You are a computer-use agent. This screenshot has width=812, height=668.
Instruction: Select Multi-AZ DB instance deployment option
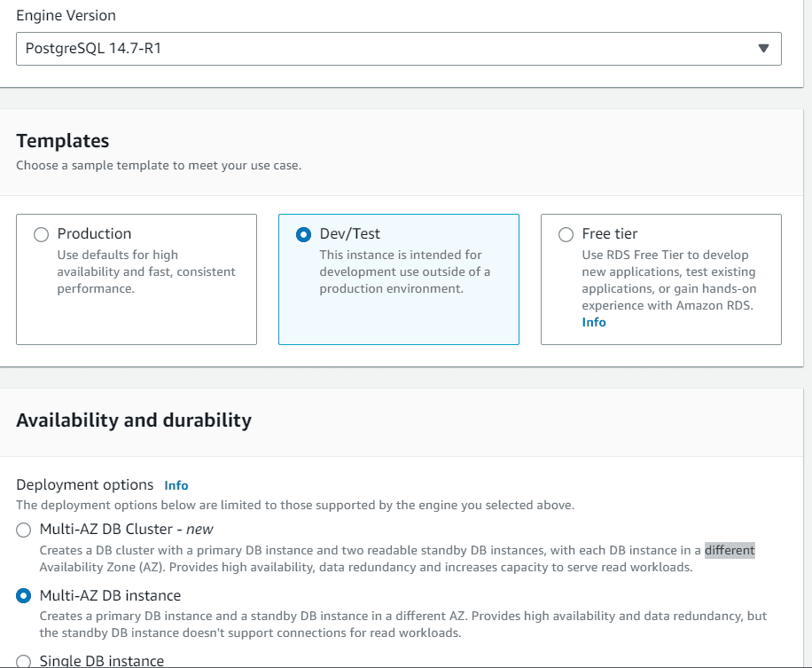coord(23,596)
